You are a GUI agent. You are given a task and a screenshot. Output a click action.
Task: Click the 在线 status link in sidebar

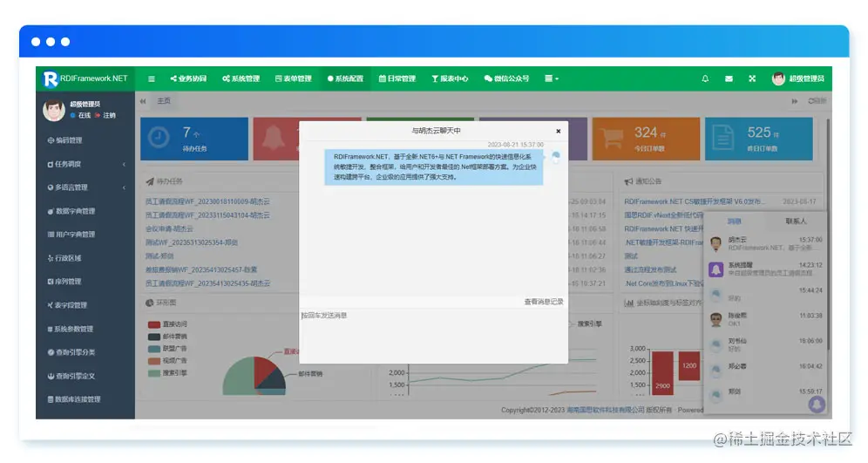click(81, 115)
